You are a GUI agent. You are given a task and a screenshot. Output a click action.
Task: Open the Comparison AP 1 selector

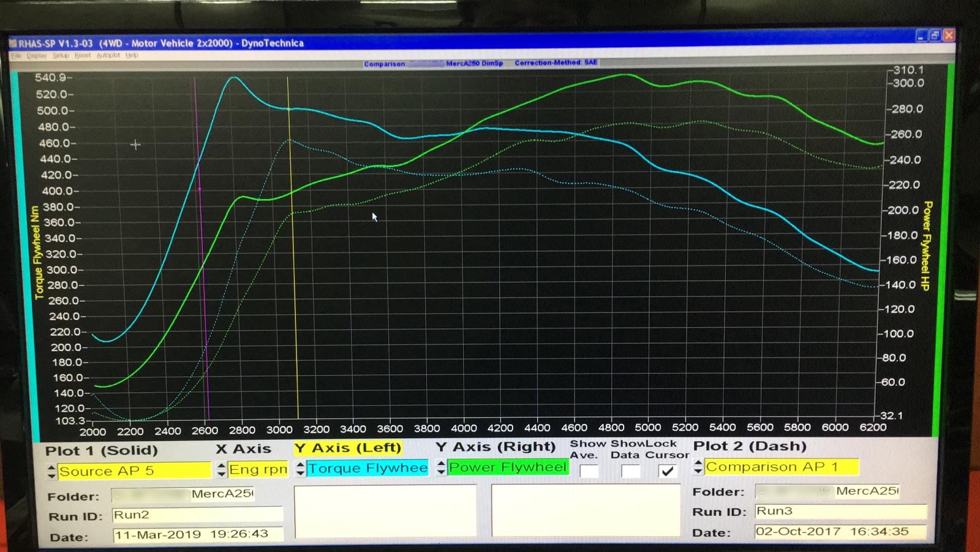pos(782,467)
